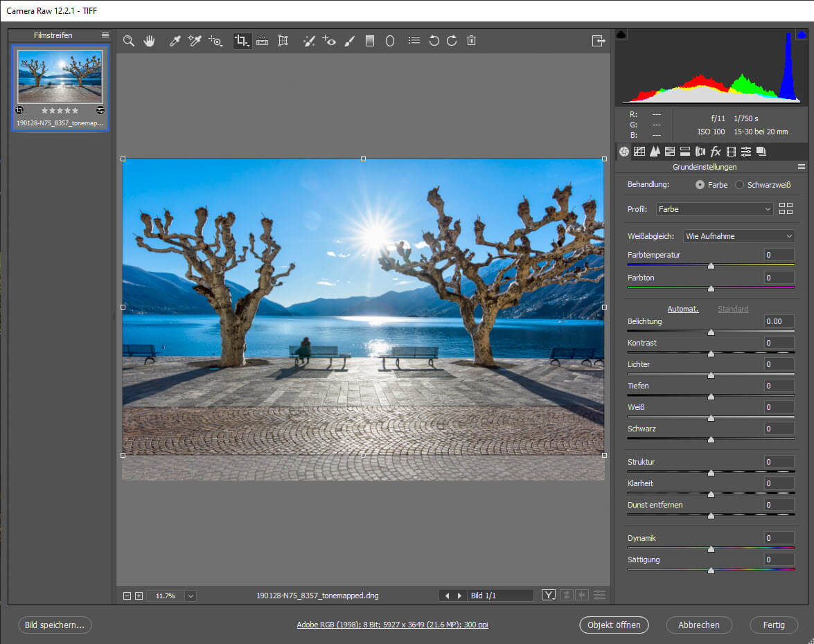The height and width of the screenshot is (644, 814).
Task: Pick the White Balance eyedropper tool
Action: click(175, 41)
